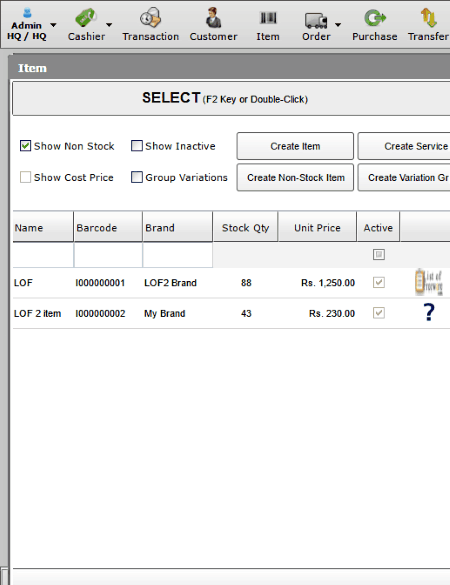Toggle Active checkbox for LOF row
Viewport: 450px width, 585px height.
378,282
